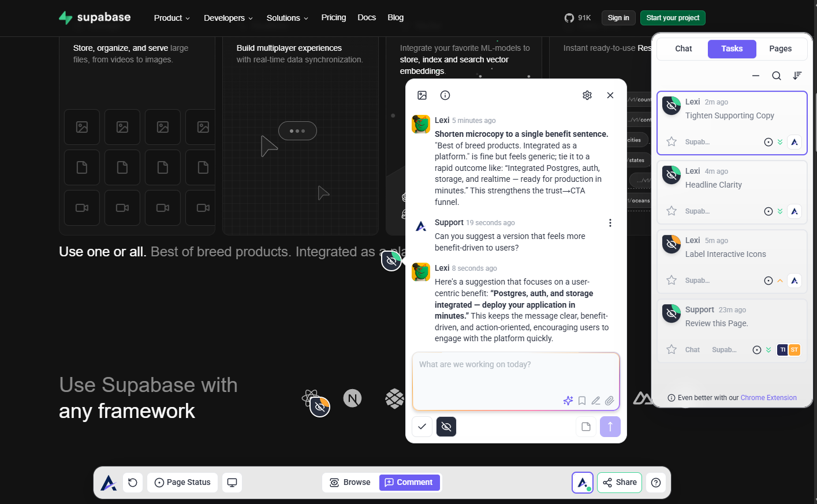The image size is (817, 504).
Task: Click the reload icon in bottom toolbar
Action: 133,483
